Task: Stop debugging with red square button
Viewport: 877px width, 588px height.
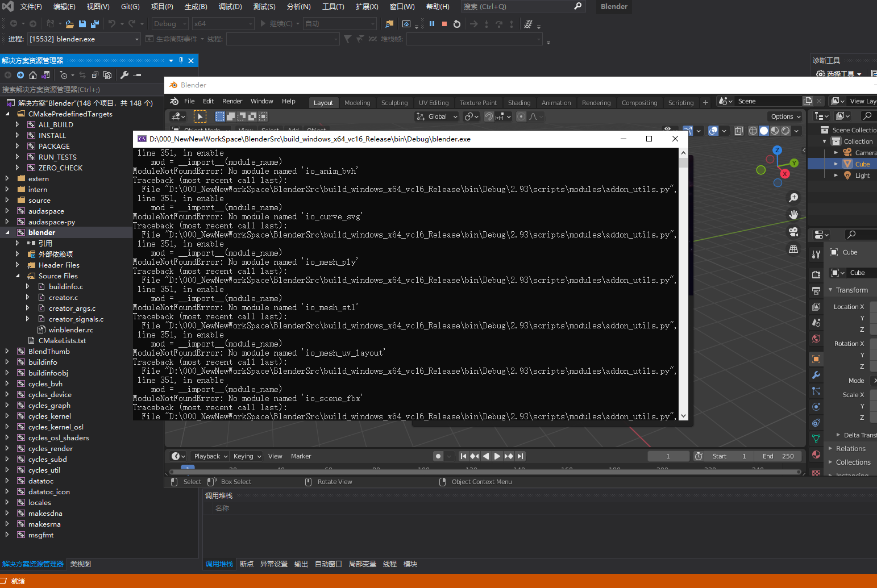Action: 444,24
